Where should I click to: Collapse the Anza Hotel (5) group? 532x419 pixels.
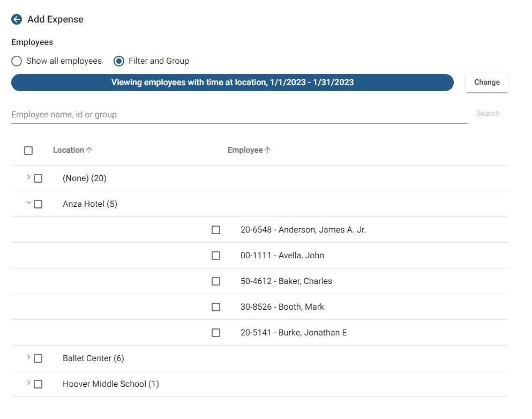[x=29, y=203]
